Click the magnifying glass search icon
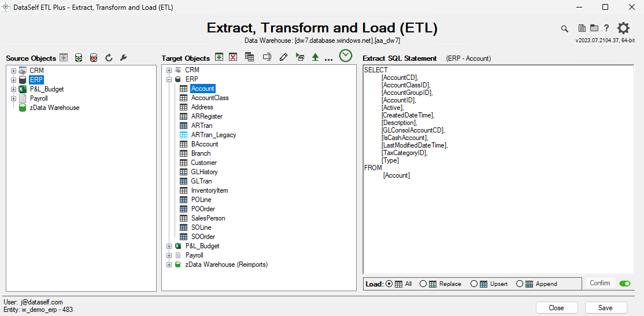This screenshot has height=316, width=644. 564,28
